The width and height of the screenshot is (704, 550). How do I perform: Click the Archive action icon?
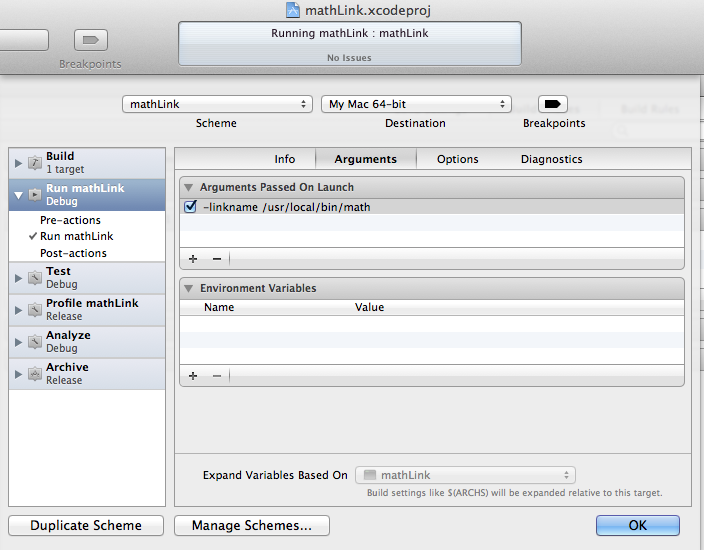pyautogui.click(x=35, y=374)
